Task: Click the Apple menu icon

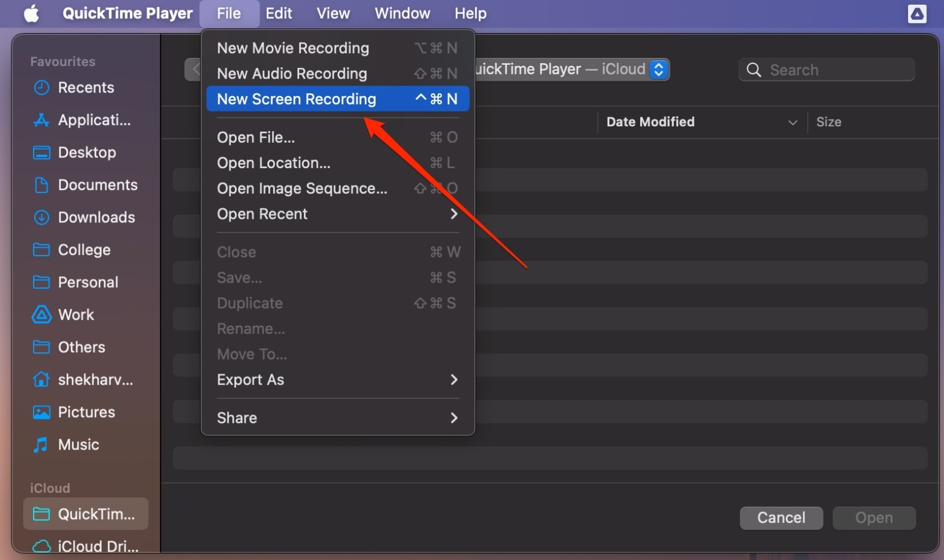Action: pos(31,13)
